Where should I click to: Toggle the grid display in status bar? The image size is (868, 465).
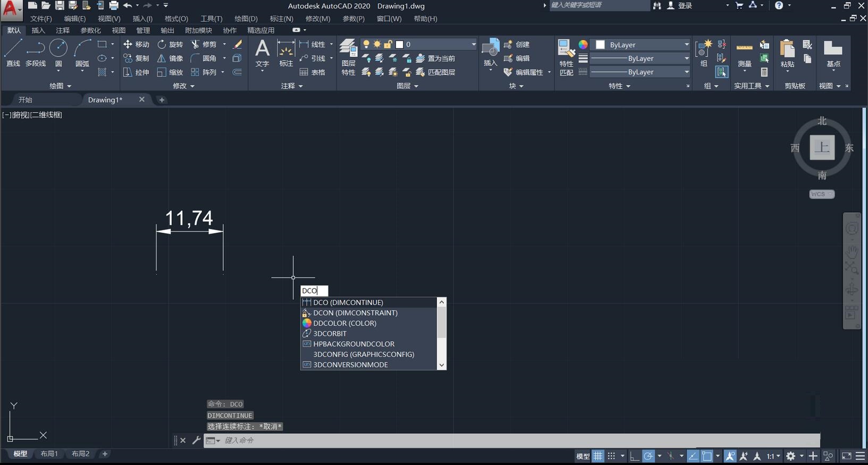(598, 456)
